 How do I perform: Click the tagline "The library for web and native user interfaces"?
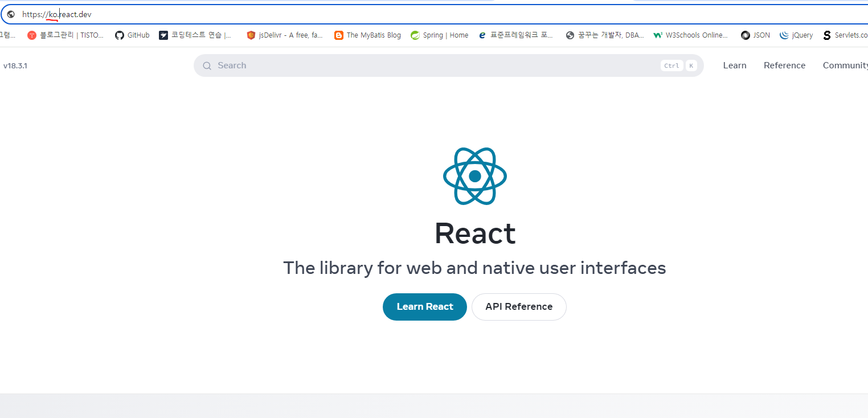click(474, 268)
